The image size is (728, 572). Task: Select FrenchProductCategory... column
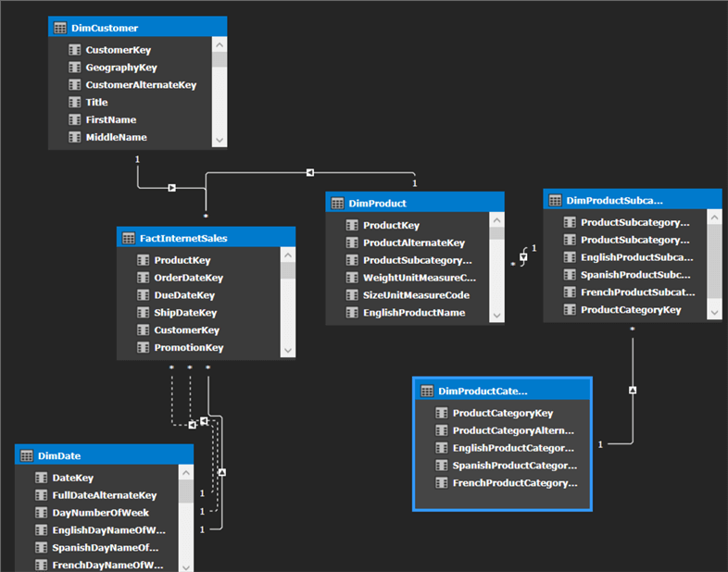point(515,483)
